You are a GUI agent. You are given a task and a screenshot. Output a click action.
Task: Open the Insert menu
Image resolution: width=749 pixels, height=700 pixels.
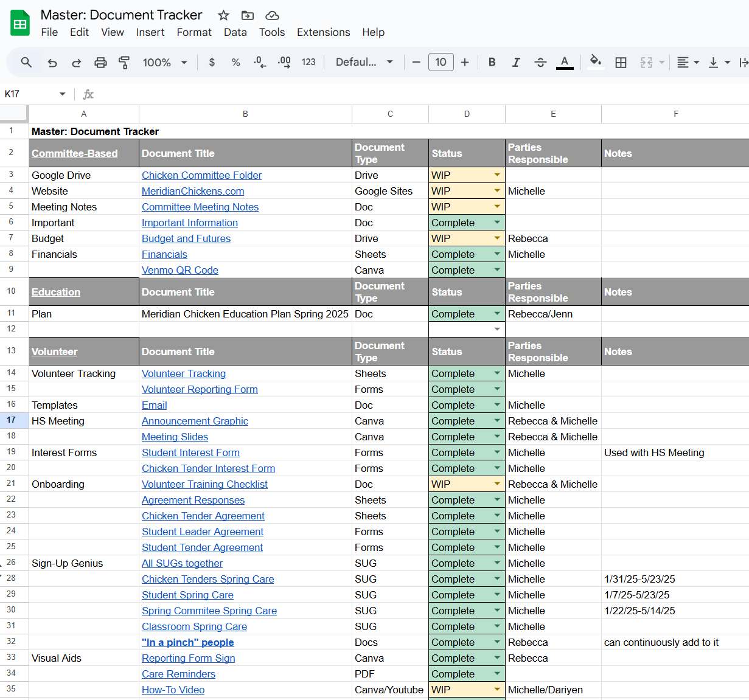tap(150, 32)
